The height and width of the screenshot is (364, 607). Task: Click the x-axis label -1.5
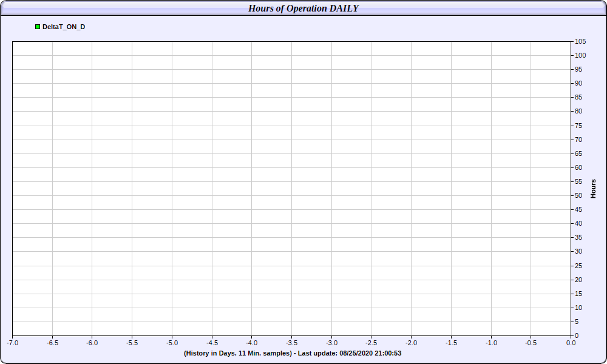451,343
